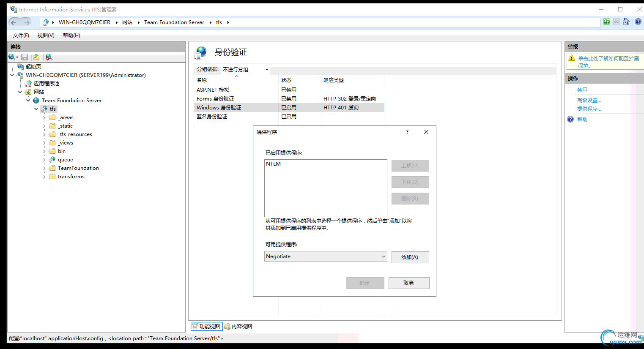Screen dimensions: 644x349
Task: Open help using top-right question mark icon
Action: (638, 22)
